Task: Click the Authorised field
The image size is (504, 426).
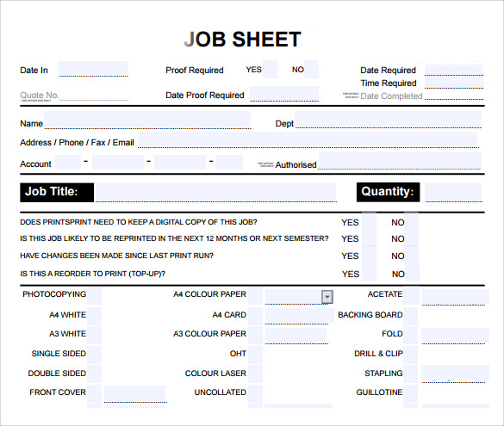Action: [x=400, y=161]
